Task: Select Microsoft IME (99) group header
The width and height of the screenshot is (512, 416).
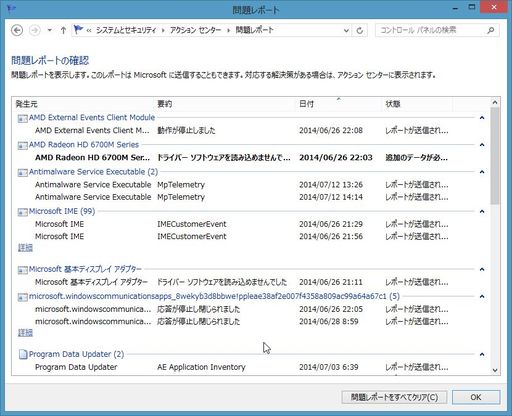Action: (x=62, y=211)
